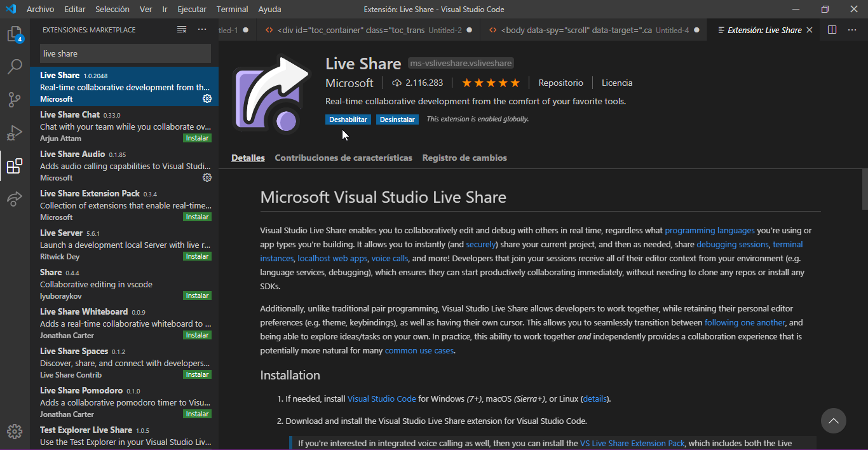Open the Ejecutar menu
The image size is (868, 450).
192,10
